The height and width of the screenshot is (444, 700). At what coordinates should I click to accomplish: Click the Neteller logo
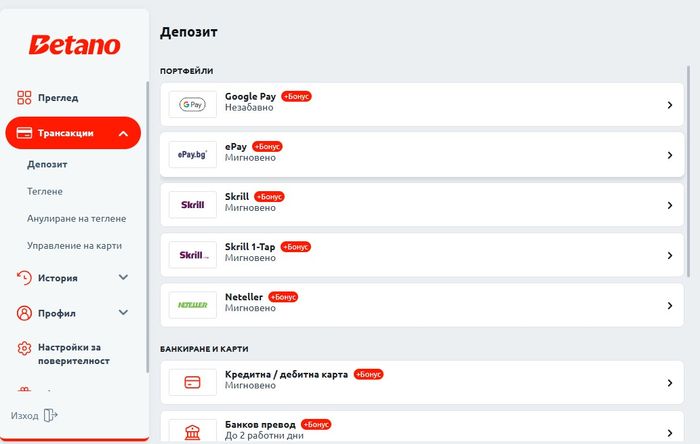pyautogui.click(x=192, y=305)
